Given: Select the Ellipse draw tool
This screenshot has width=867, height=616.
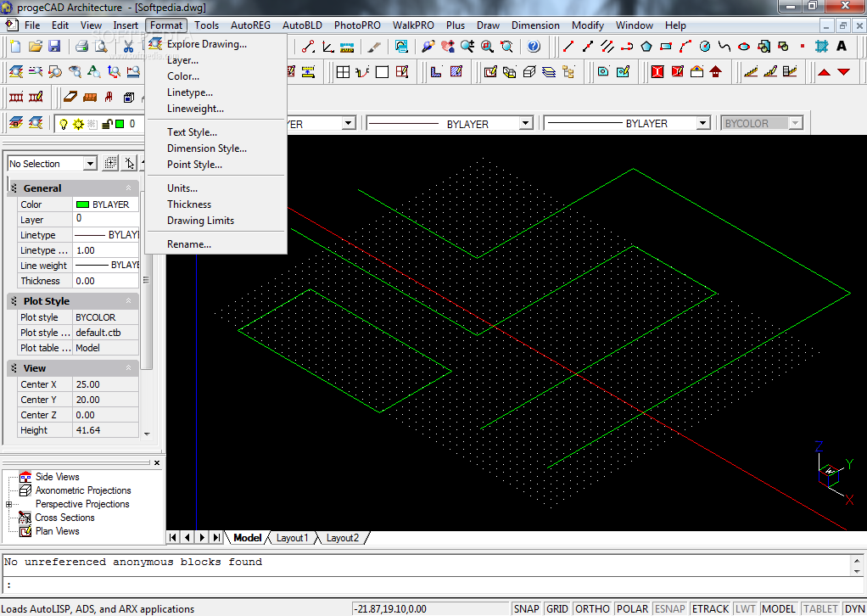Looking at the screenshot, I should (x=744, y=47).
